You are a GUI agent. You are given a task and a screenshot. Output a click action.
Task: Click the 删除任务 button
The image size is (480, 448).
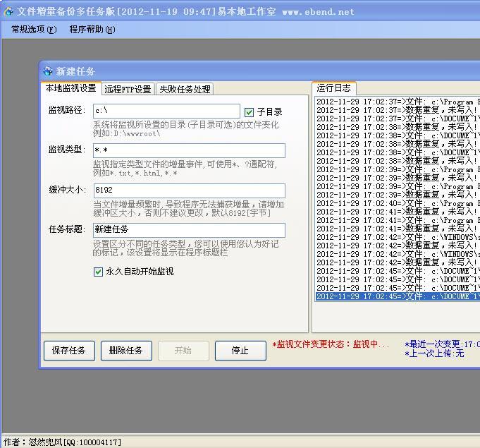coord(126,351)
